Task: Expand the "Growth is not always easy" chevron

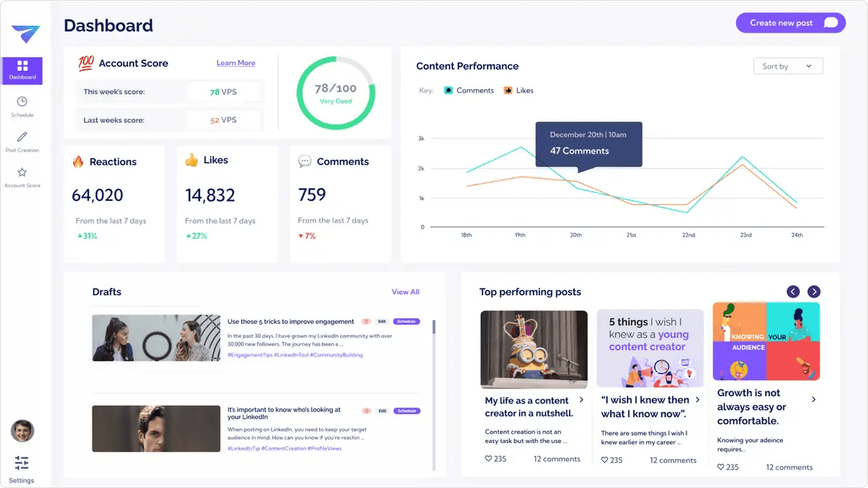Action: click(x=813, y=400)
